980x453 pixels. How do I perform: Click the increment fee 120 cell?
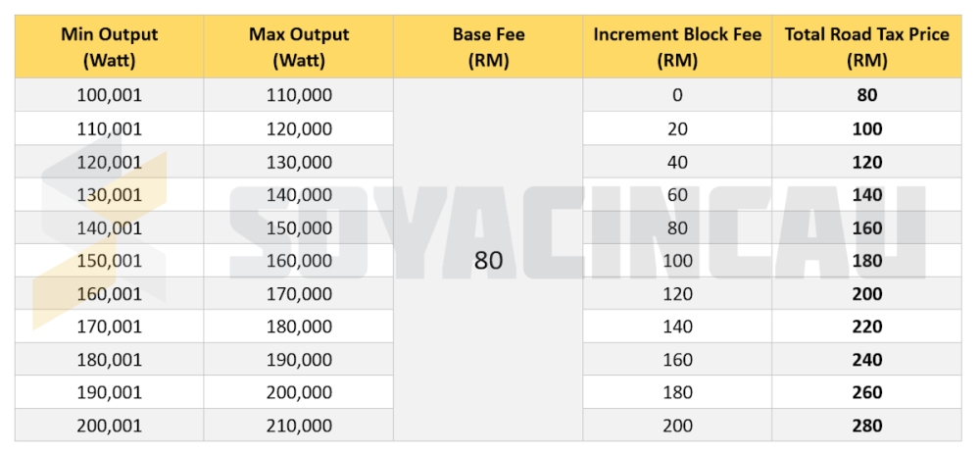pyautogui.click(x=677, y=293)
